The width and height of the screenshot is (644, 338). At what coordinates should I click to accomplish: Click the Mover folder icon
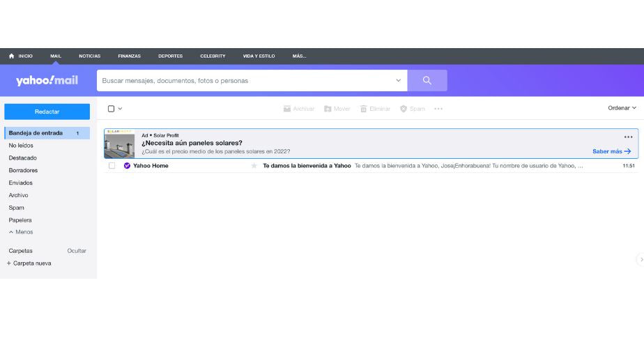coord(327,109)
